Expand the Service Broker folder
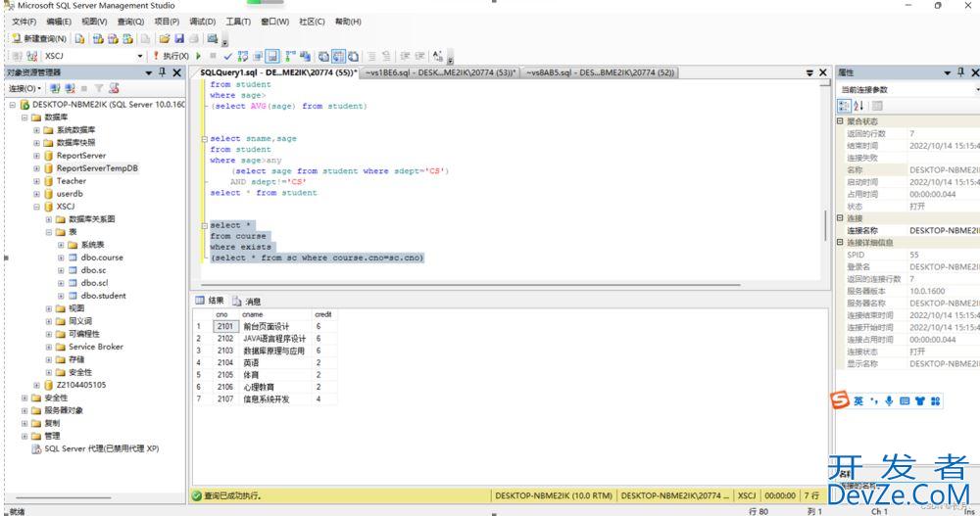The height and width of the screenshot is (516, 980). coord(49,347)
